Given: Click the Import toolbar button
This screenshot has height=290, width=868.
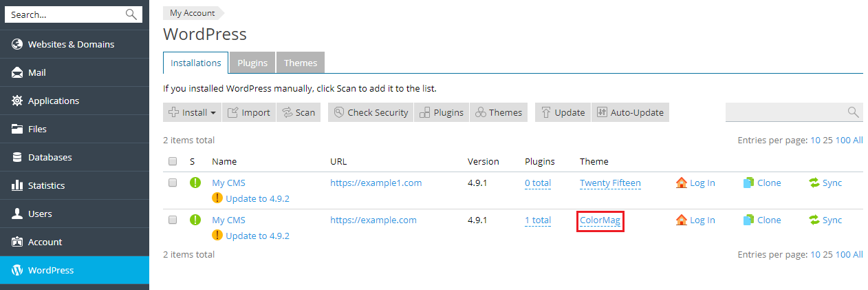Looking at the screenshot, I should tap(249, 112).
